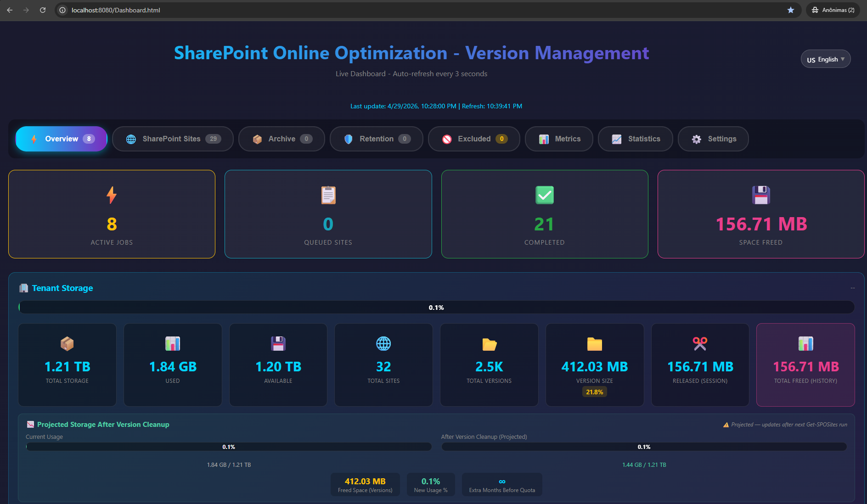Click the Current Usage 0.1% progress bar
This screenshot has height=504, width=867.
tap(229, 447)
